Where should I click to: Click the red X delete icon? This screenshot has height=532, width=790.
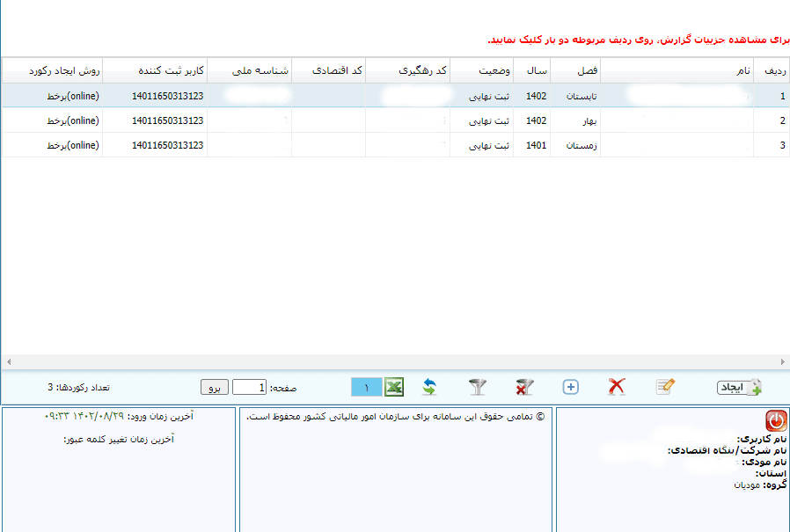click(x=618, y=387)
